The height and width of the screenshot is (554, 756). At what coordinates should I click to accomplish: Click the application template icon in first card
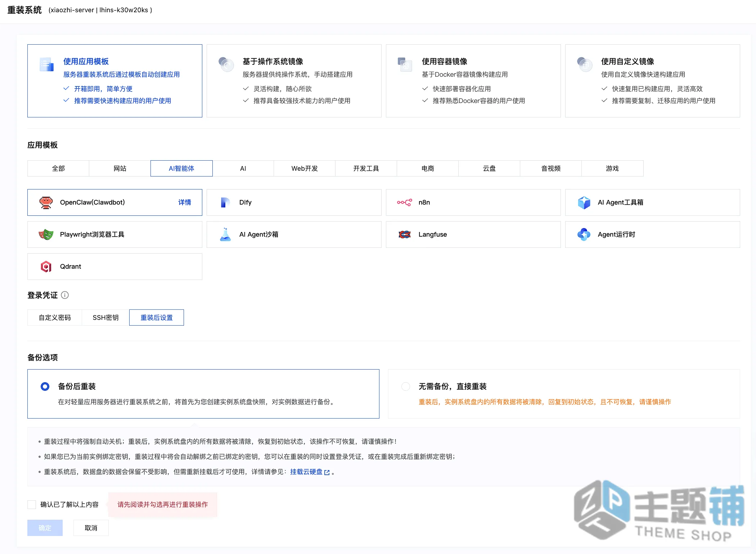pos(46,64)
